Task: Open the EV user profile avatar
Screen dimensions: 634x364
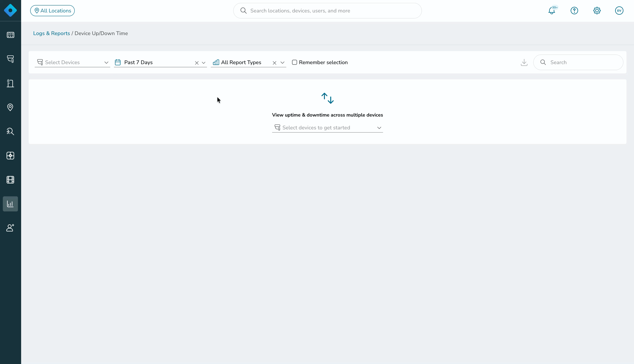Action: coord(619,11)
